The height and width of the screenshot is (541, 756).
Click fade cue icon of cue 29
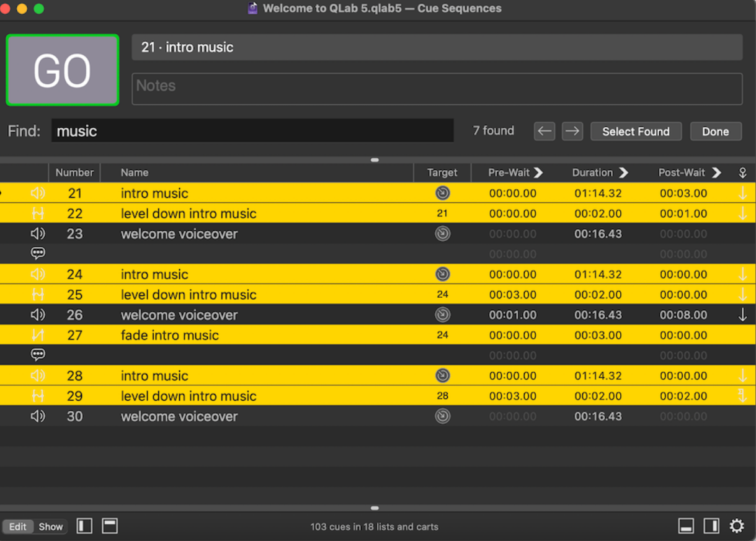pos(38,396)
